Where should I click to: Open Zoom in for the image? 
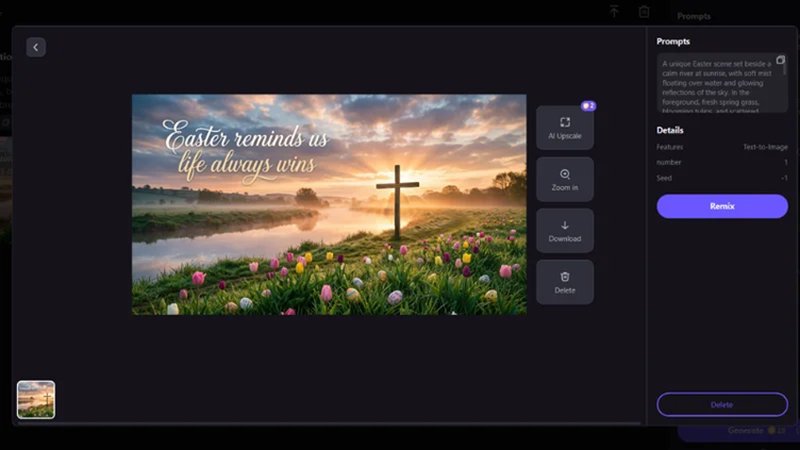565,180
